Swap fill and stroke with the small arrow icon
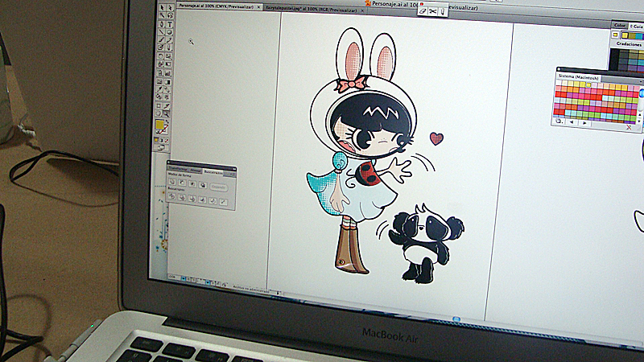This screenshot has width=644, height=362. (167, 122)
